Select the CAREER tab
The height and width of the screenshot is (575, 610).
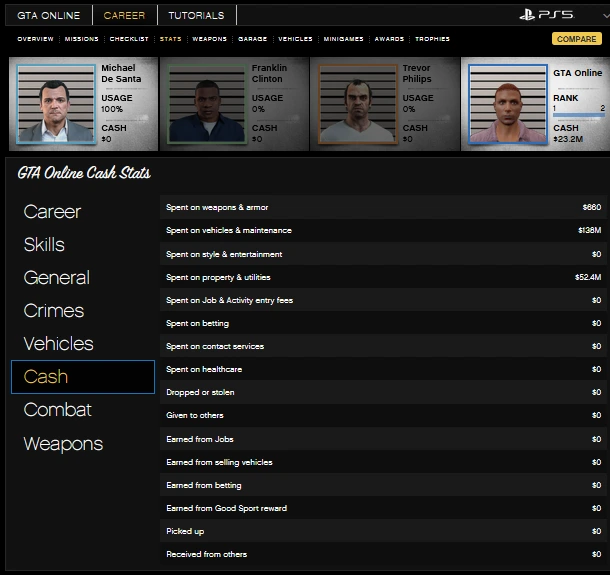tap(124, 15)
